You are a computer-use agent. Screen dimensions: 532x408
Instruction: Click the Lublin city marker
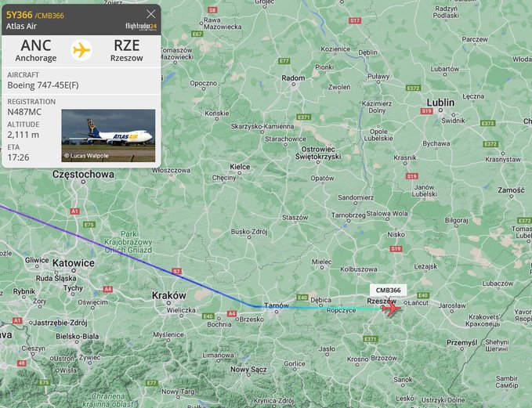pyautogui.click(x=440, y=110)
